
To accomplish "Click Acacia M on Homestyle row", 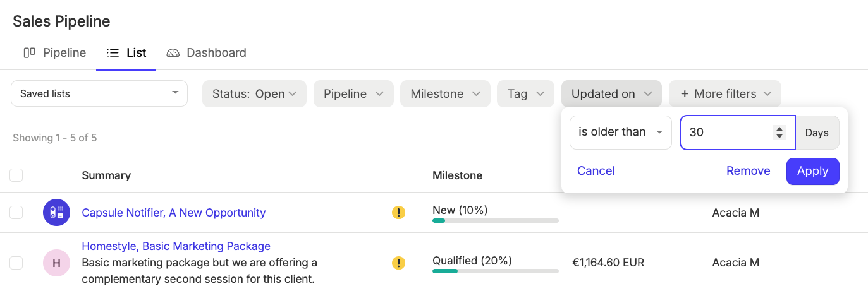I will (x=736, y=263).
